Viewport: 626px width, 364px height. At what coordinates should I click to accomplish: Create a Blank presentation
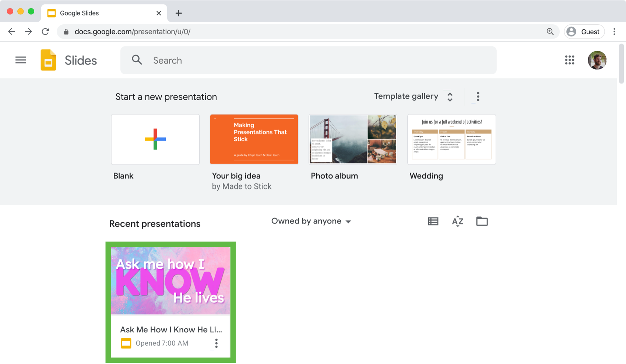pyautogui.click(x=155, y=139)
